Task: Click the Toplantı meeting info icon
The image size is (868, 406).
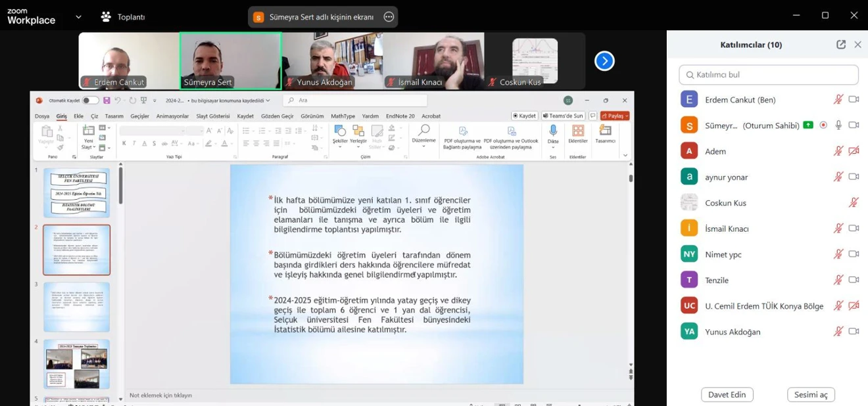Action: tap(106, 16)
